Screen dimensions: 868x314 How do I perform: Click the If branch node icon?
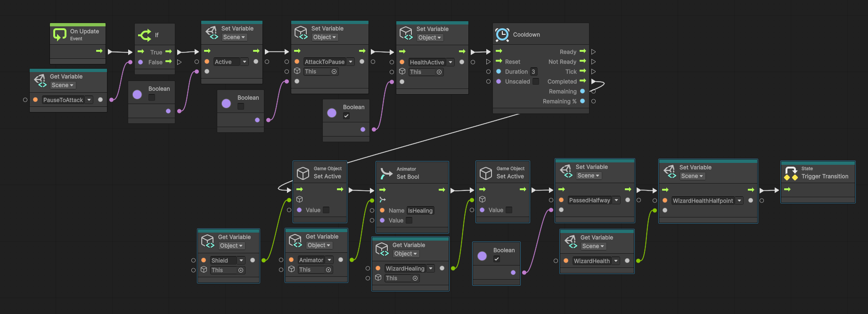[x=145, y=35]
